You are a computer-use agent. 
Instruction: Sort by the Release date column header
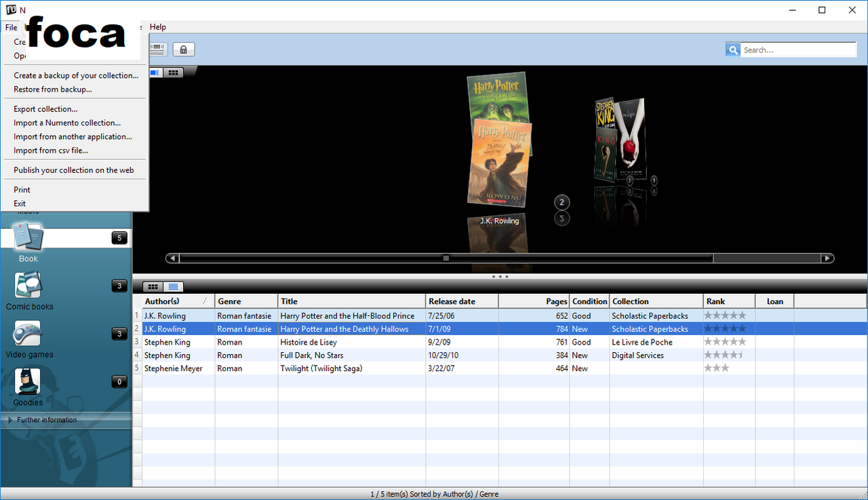click(462, 301)
